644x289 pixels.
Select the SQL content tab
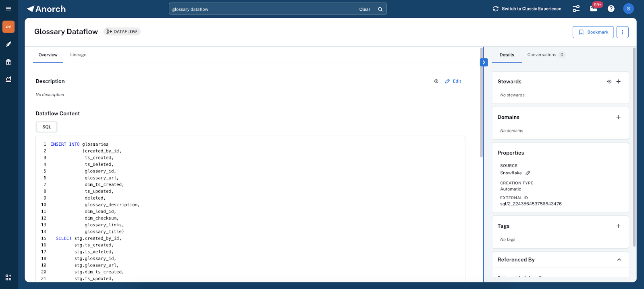pos(47,127)
